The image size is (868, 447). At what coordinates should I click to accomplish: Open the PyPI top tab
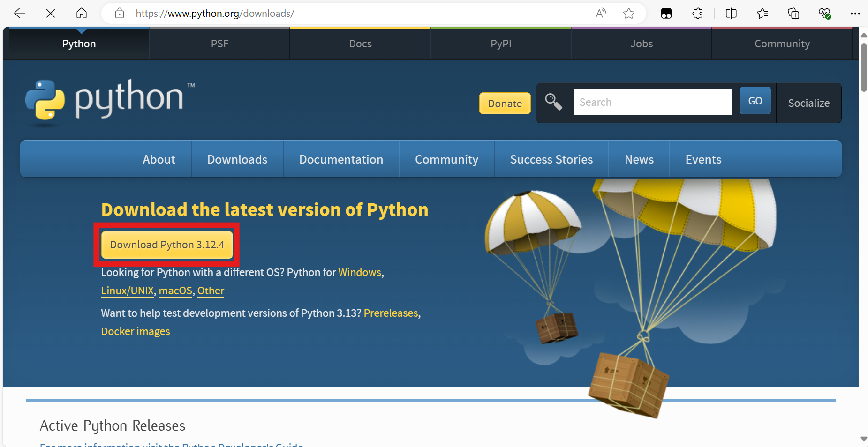(x=501, y=44)
